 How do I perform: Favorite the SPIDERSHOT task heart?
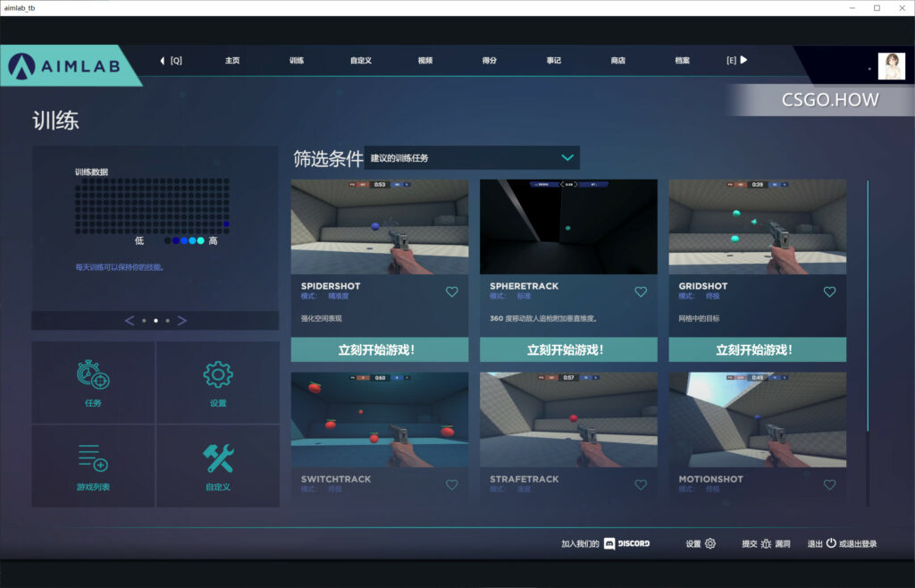tap(451, 291)
